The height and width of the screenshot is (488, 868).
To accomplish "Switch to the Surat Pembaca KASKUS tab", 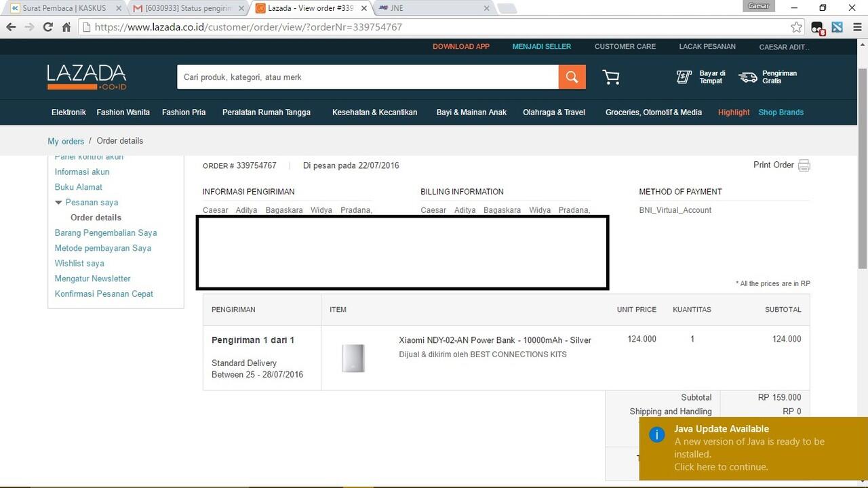I will tap(66, 8).
